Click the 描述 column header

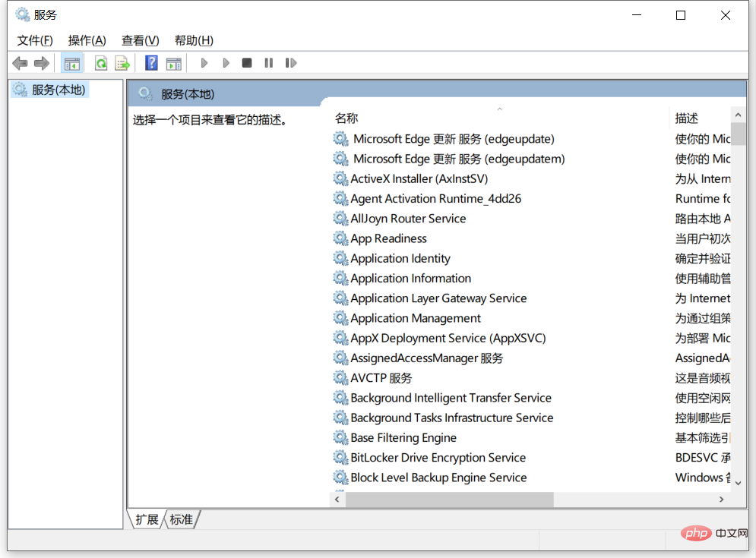click(685, 118)
